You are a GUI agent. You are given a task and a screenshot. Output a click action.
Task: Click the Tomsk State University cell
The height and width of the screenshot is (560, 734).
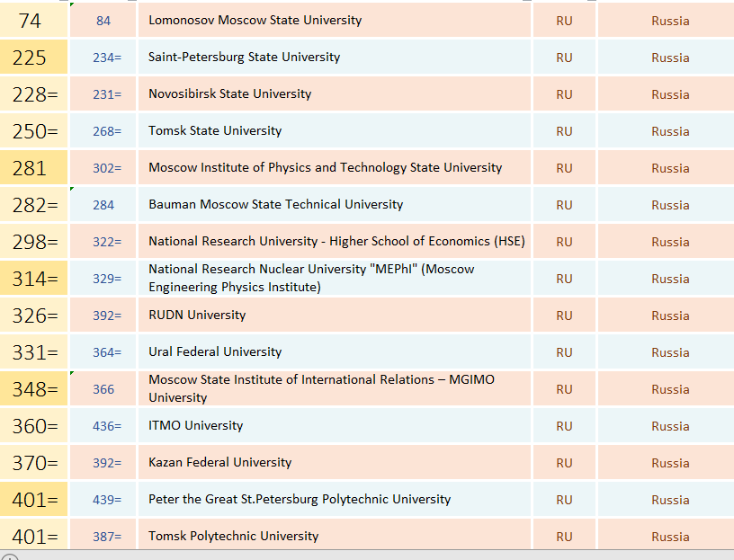(x=335, y=131)
